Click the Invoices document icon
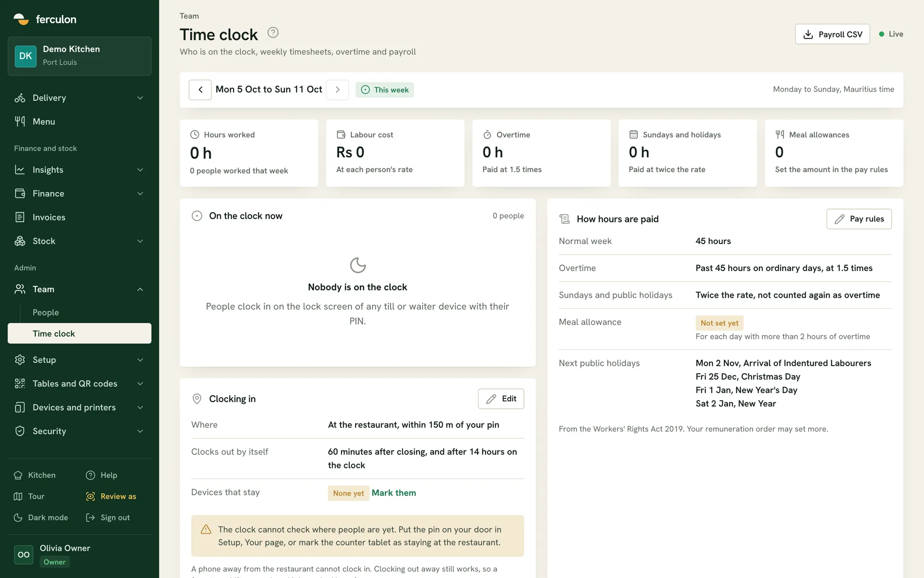 [x=20, y=217]
